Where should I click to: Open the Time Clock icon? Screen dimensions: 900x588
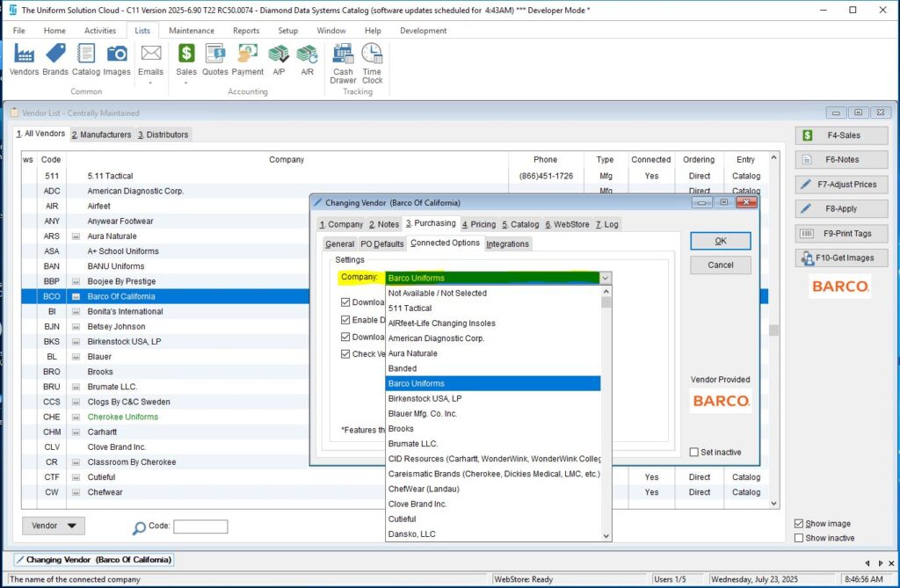click(373, 54)
